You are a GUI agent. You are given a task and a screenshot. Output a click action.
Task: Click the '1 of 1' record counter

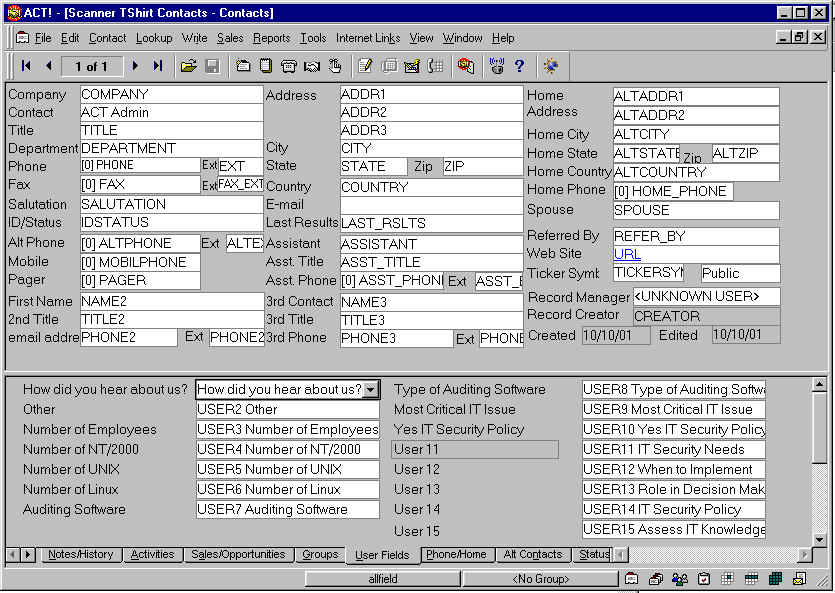[x=92, y=66]
